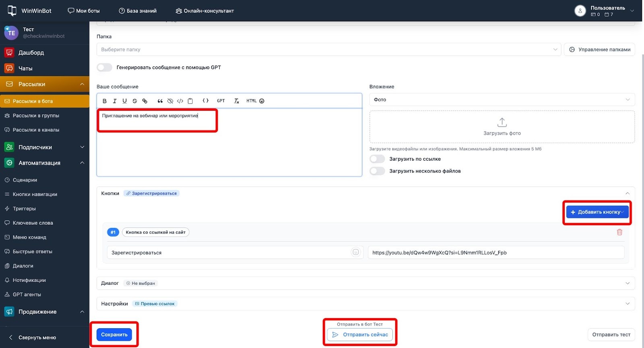Go to 'Сценарии' in the sidebar
This screenshot has height=348, width=644.
(x=25, y=180)
